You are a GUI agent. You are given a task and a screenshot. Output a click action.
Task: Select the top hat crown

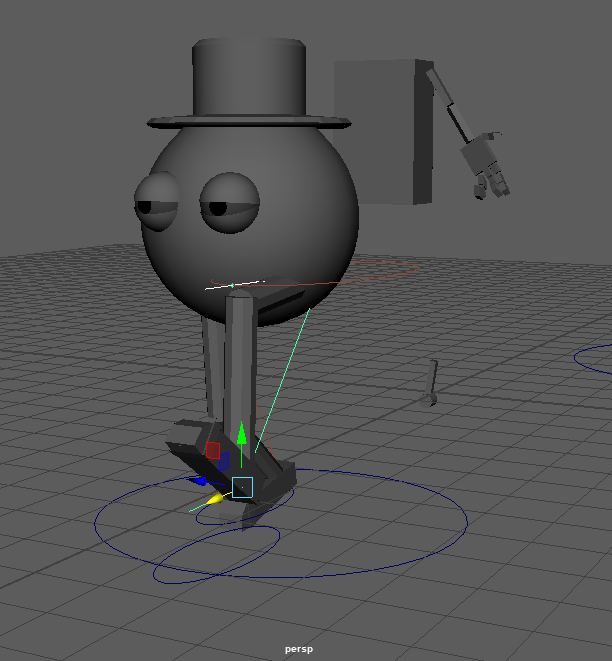click(x=249, y=77)
